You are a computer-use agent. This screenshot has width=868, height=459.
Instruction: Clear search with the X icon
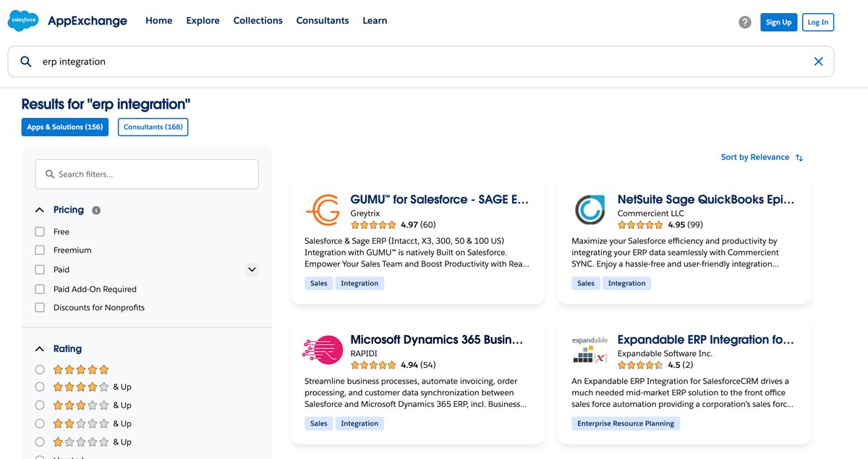[818, 62]
